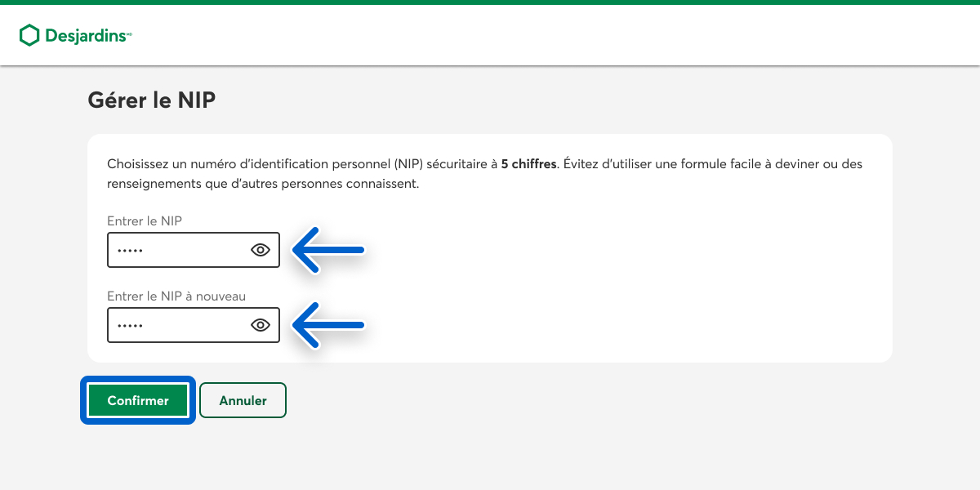Viewport: 980px width, 490px height.
Task: Show PIN in 'Entrer le NIP' field
Action: pos(261,250)
